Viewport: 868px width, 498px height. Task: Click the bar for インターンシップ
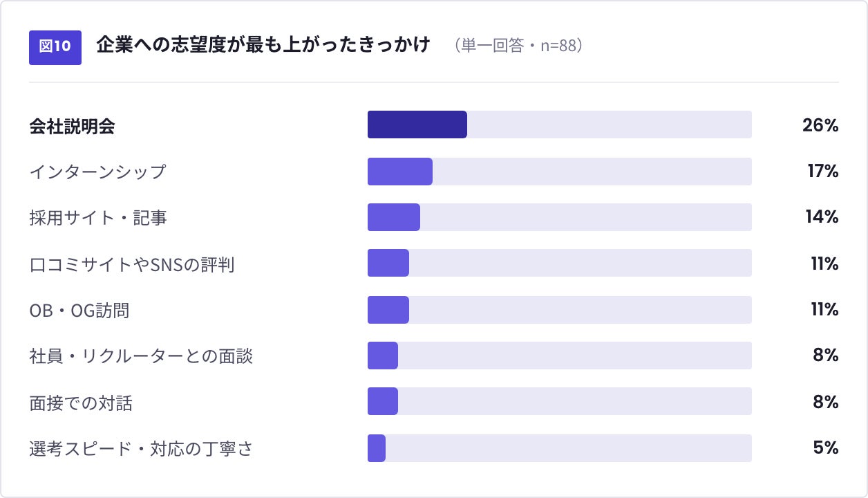(400, 172)
